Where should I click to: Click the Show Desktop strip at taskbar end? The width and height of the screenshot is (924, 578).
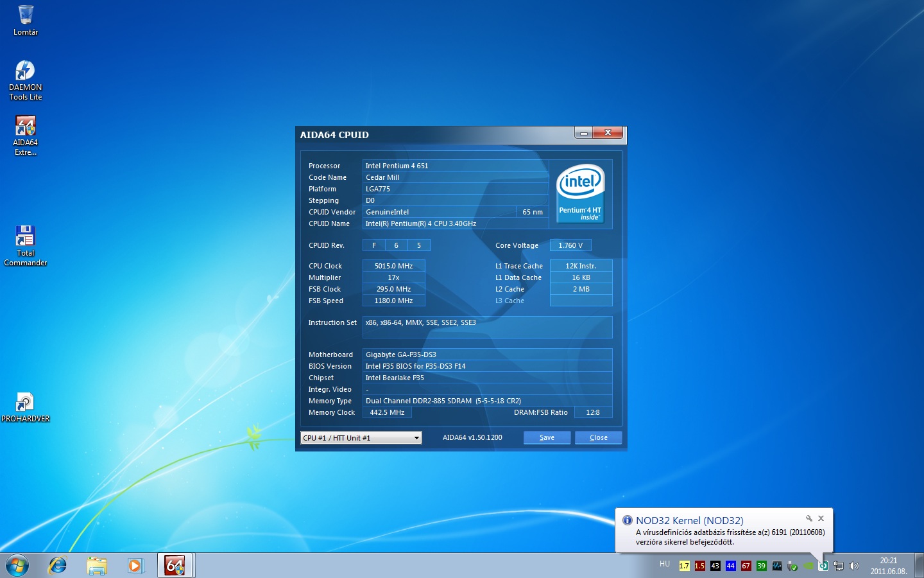[919, 566]
